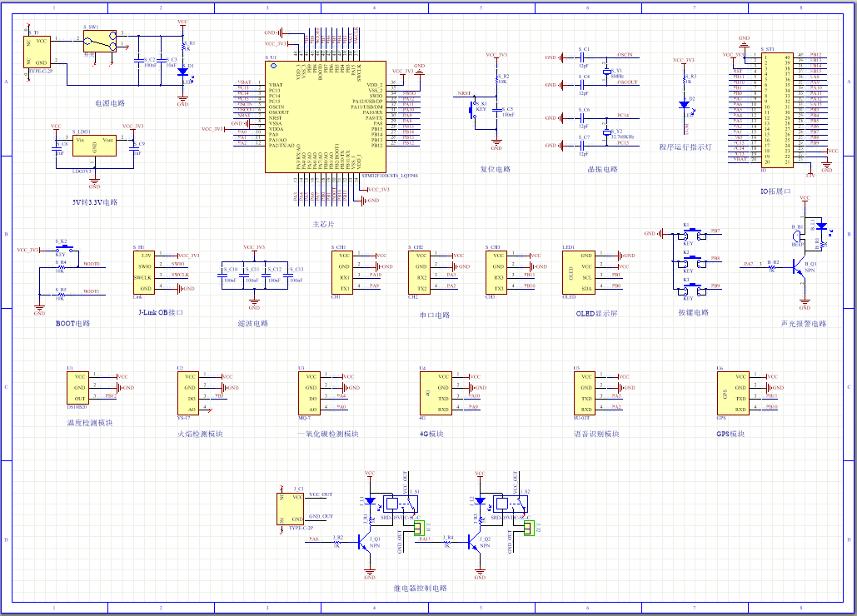Select the U1 DS18B20 temperature sensor

78,388
